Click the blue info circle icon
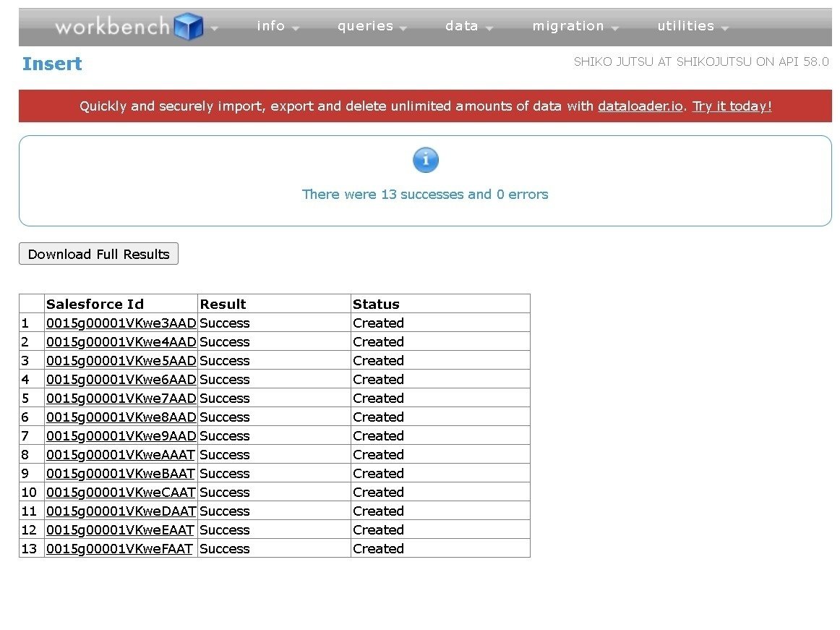840x630 pixels. tap(426, 160)
